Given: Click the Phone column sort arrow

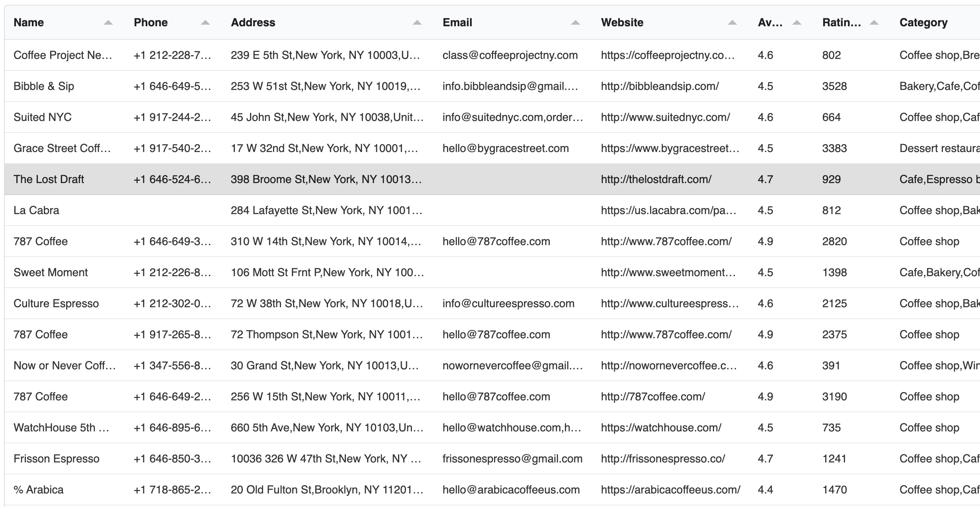Looking at the screenshot, I should [x=205, y=23].
